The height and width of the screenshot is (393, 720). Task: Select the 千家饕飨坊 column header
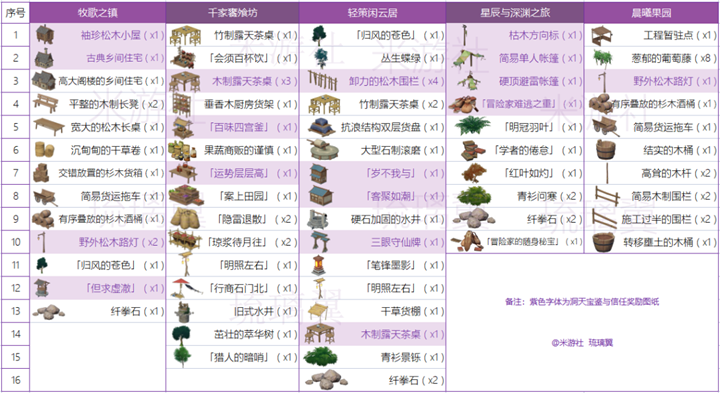[232, 12]
